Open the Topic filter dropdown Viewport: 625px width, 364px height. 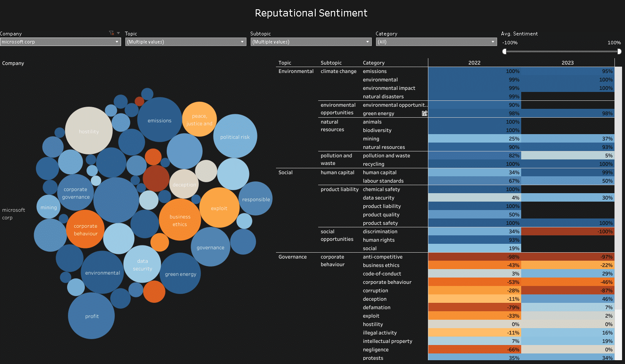(186, 42)
